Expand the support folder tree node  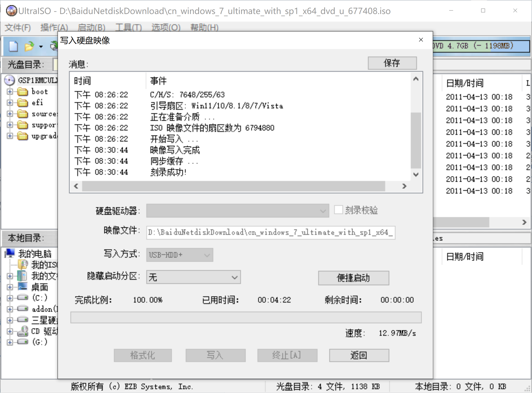(x=10, y=125)
